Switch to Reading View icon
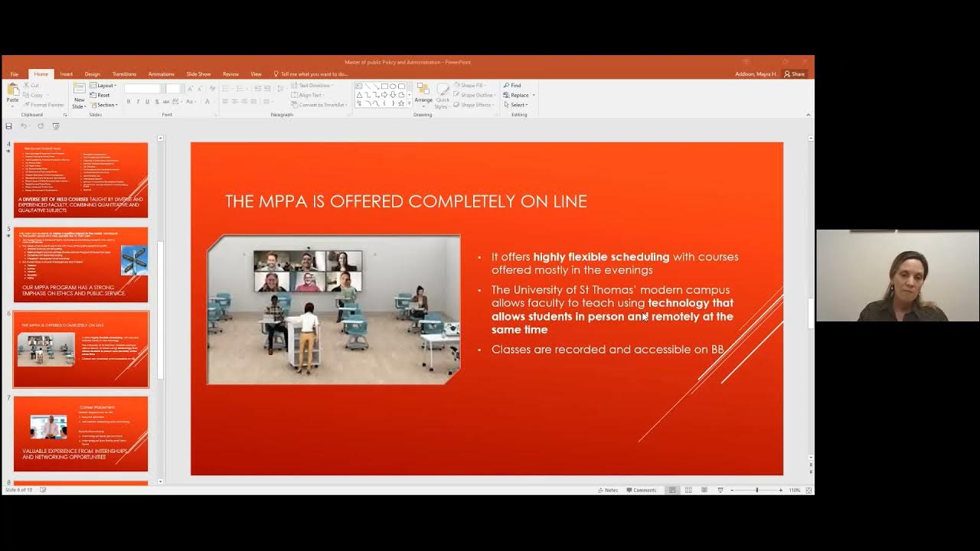Screen dimensions: 980x551 [x=704, y=490]
